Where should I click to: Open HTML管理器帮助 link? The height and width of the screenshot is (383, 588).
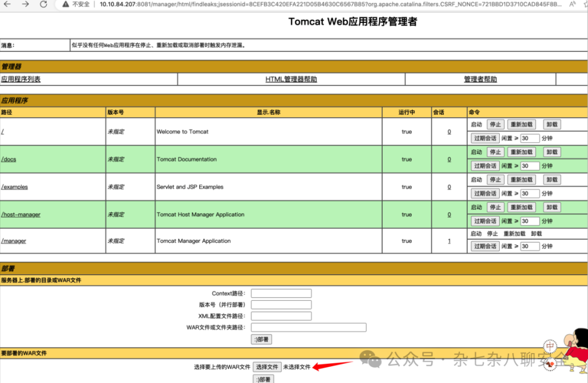pos(291,79)
